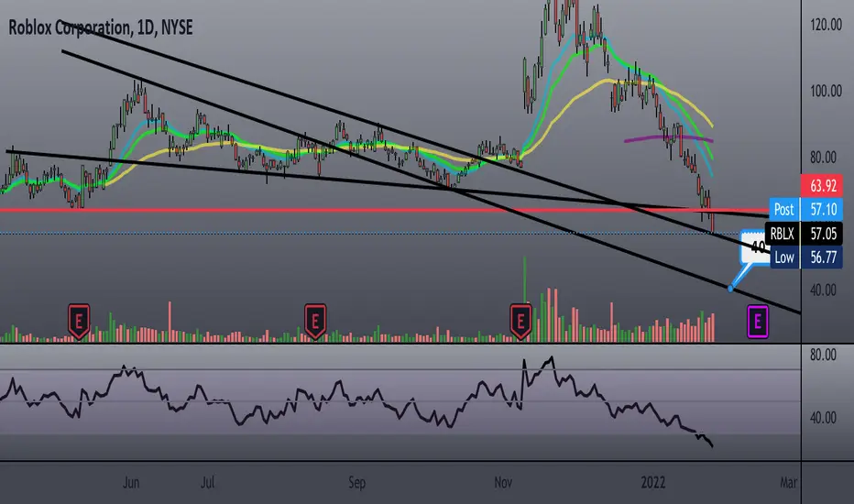Click the 100.00 price axis label
The image size is (854, 504).
pos(826,91)
